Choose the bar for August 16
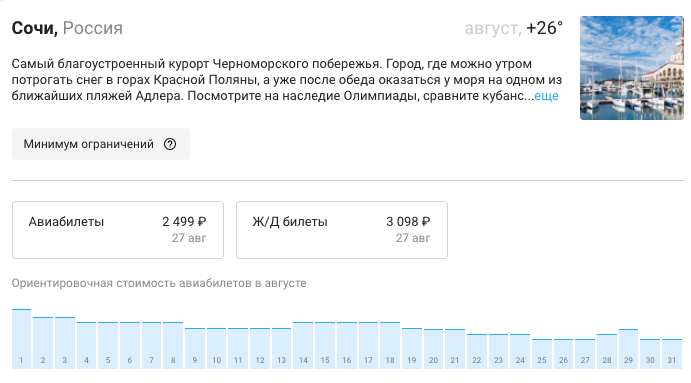 tap(347, 345)
